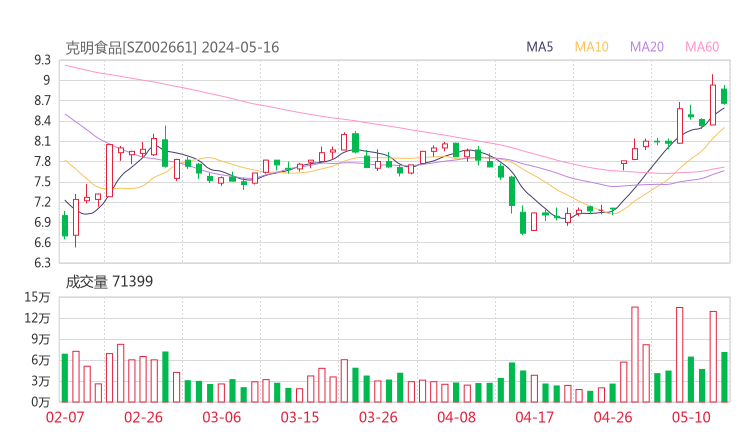Click the 8.4 price axis value
Viewport: 740px width, 440px height.
click(42, 121)
